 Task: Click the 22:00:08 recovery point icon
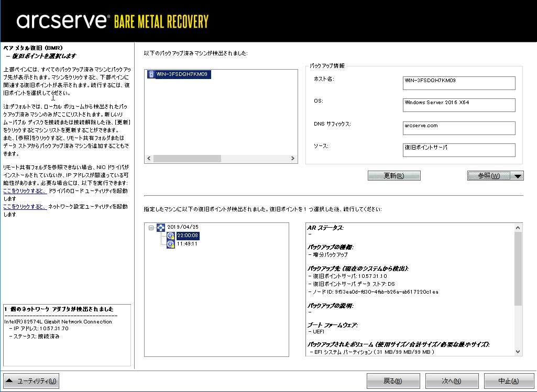click(170, 236)
